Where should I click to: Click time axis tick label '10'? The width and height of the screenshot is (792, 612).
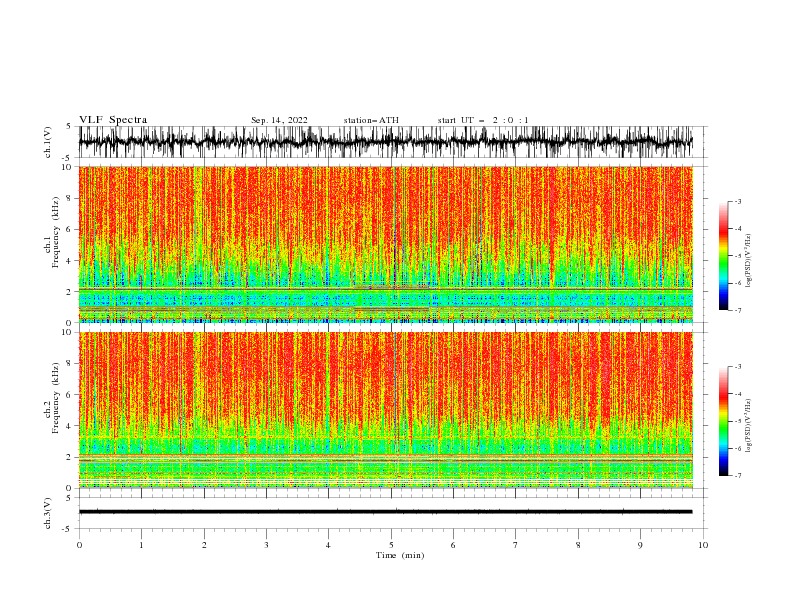(703, 545)
